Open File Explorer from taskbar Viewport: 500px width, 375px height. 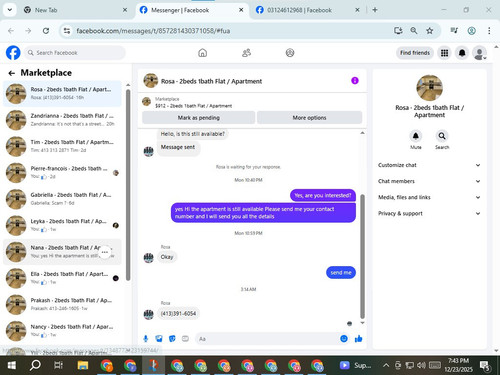[x=83, y=365]
